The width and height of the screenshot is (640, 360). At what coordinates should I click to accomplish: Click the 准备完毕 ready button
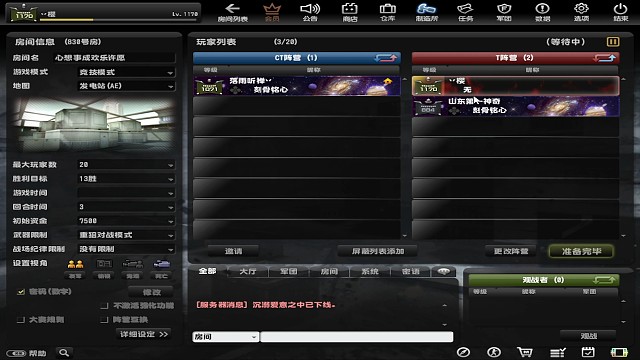point(581,251)
